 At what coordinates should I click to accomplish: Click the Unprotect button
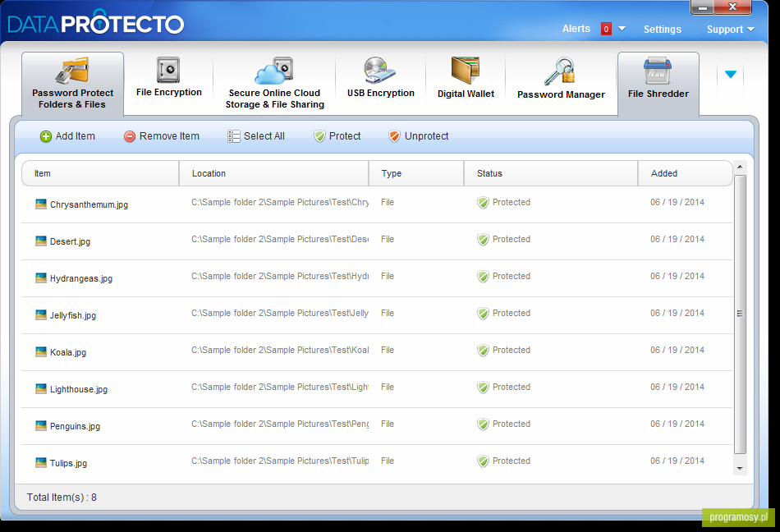click(x=419, y=136)
